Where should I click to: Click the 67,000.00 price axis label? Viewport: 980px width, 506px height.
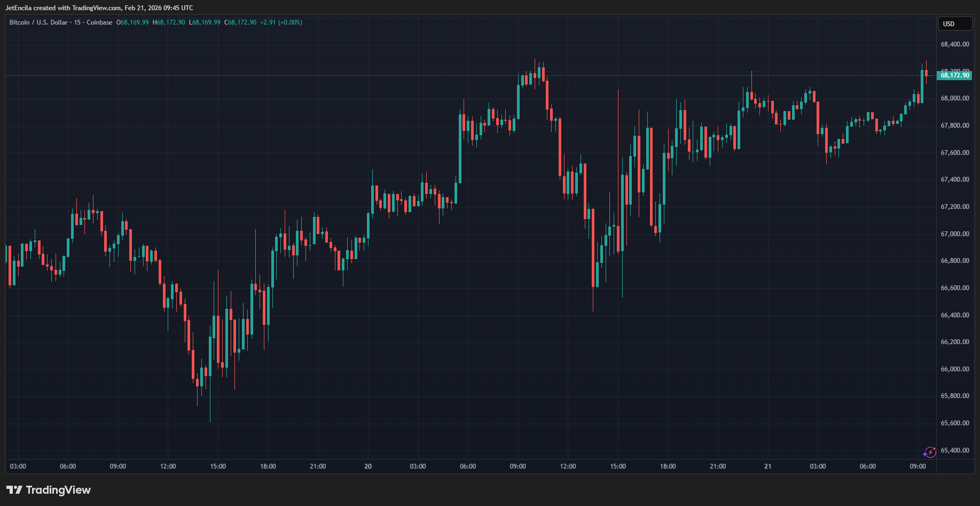click(x=954, y=234)
